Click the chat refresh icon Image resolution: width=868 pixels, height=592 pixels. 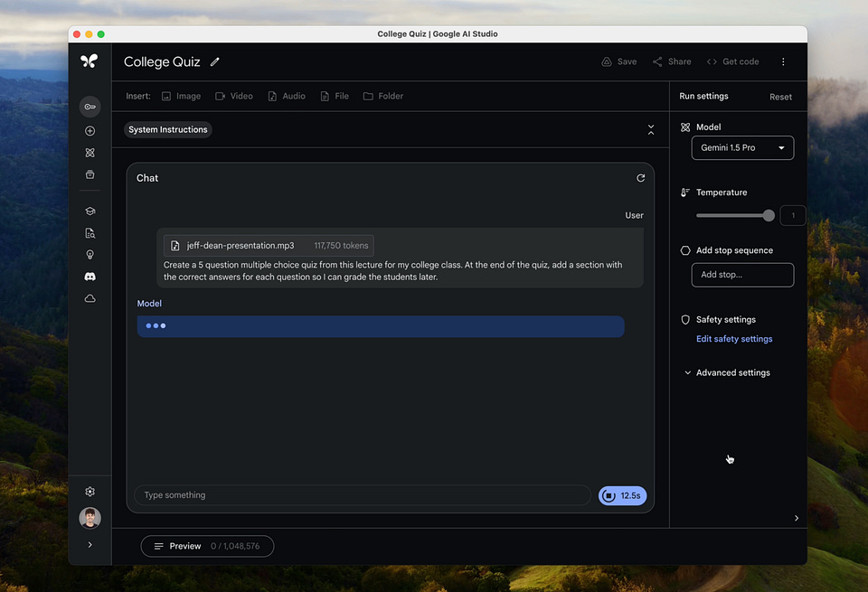[x=640, y=178]
